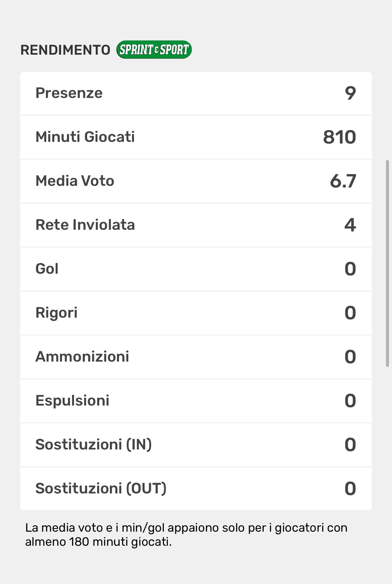Tap the Sprint & Sport logo badge
Viewport: 392px width, 584px height.
tap(154, 50)
